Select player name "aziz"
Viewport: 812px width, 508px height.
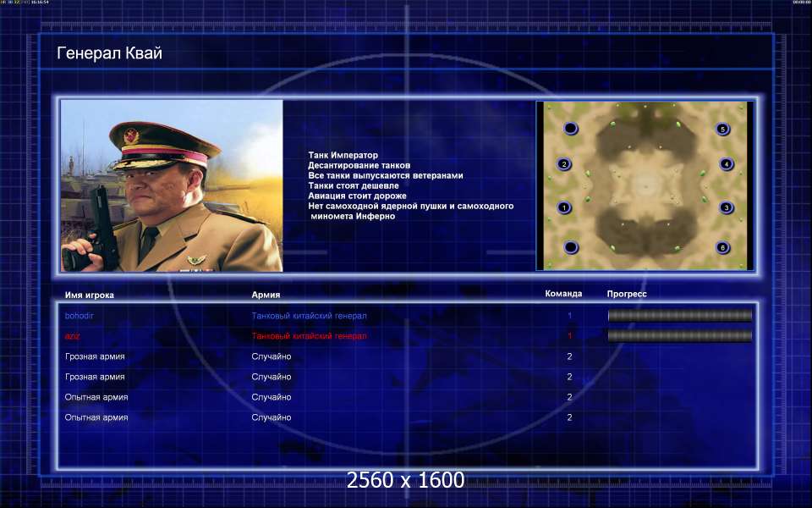73,336
